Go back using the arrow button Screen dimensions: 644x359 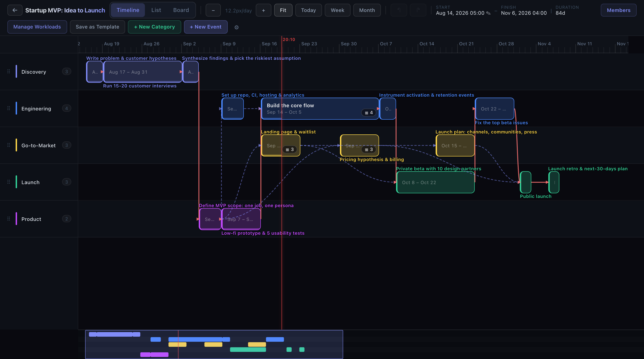[15, 10]
